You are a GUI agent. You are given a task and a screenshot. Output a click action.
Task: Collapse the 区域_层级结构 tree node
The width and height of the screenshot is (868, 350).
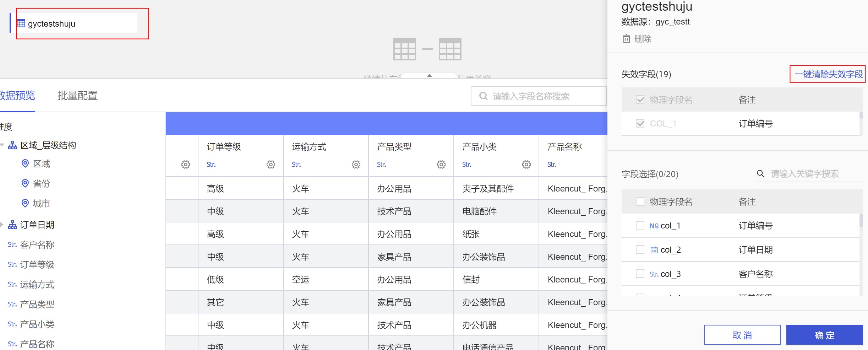(x=2, y=145)
